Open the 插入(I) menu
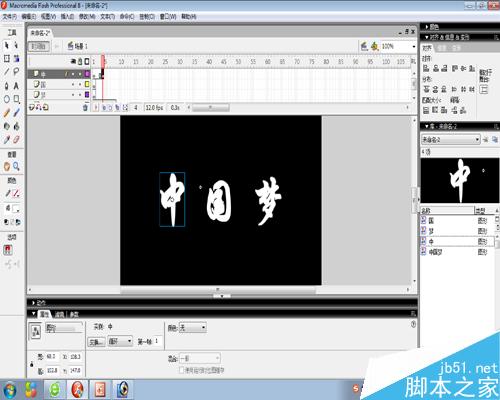The height and width of the screenshot is (400, 500). click(67, 16)
